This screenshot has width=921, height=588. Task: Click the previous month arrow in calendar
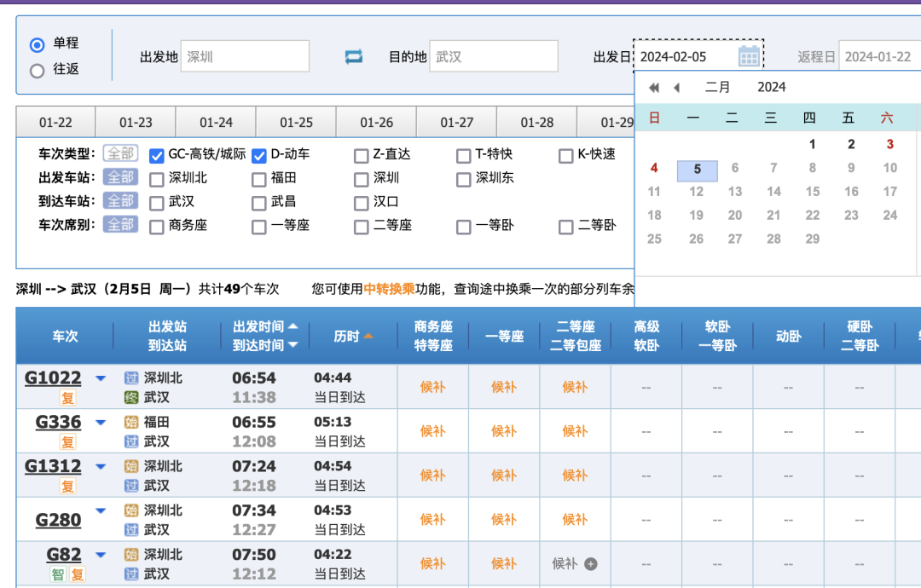pos(676,87)
